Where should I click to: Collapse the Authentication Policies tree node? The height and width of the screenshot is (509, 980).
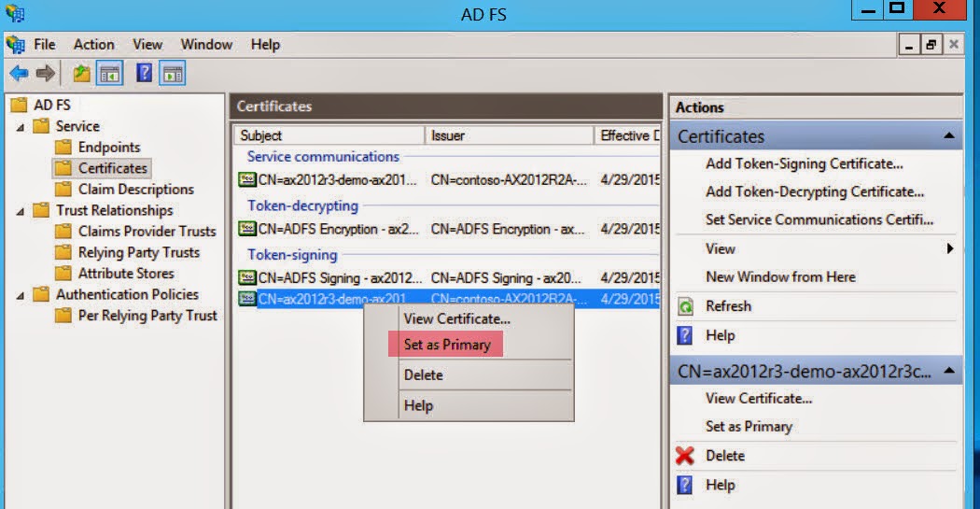tap(20, 295)
